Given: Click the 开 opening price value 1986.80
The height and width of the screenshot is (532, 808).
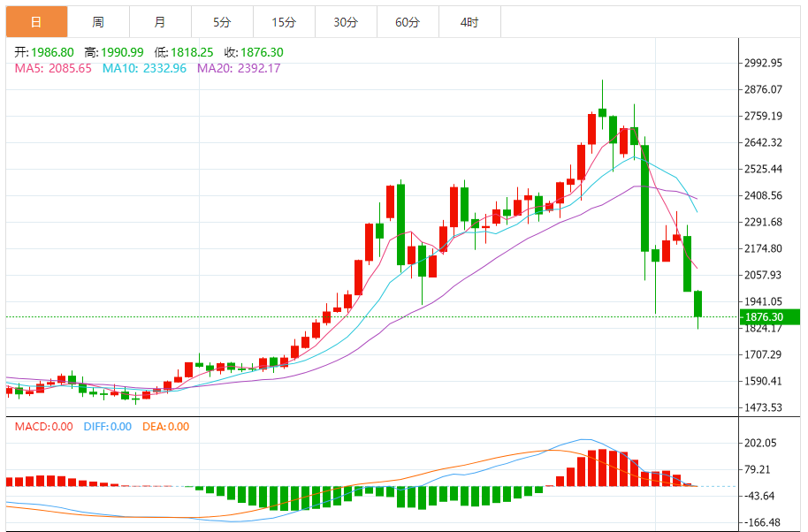Looking at the screenshot, I should click(50, 52).
